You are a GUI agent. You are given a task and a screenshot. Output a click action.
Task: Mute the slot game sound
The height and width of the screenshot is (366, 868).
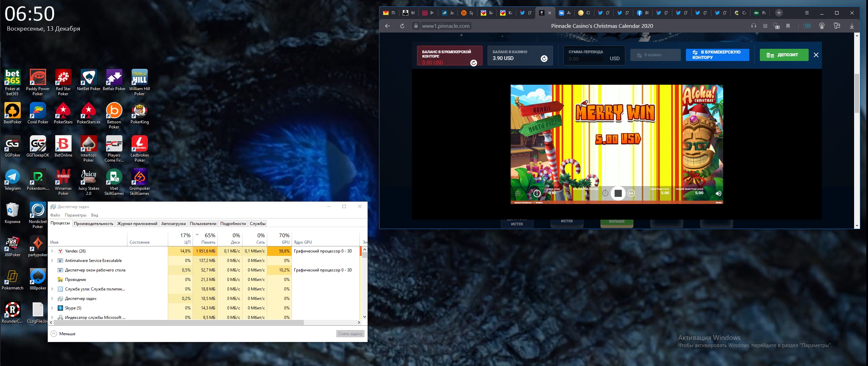tap(718, 193)
